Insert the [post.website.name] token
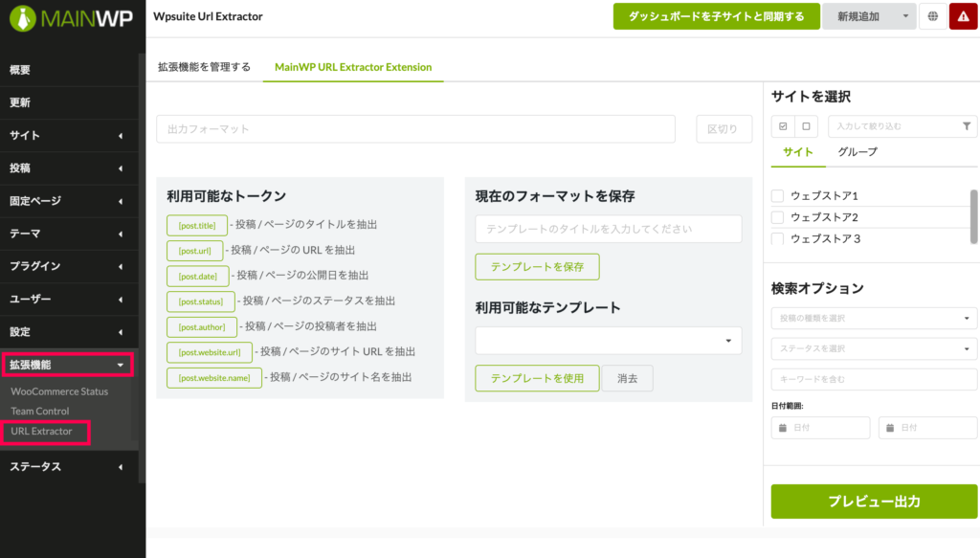Image resolution: width=980 pixels, height=558 pixels. point(214,378)
